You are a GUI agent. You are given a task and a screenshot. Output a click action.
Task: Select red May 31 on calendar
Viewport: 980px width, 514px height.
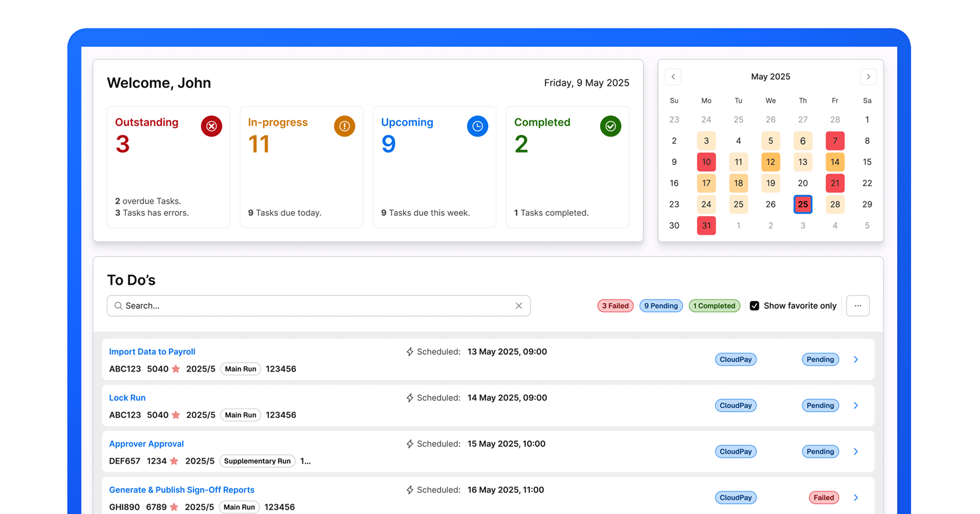click(x=706, y=225)
